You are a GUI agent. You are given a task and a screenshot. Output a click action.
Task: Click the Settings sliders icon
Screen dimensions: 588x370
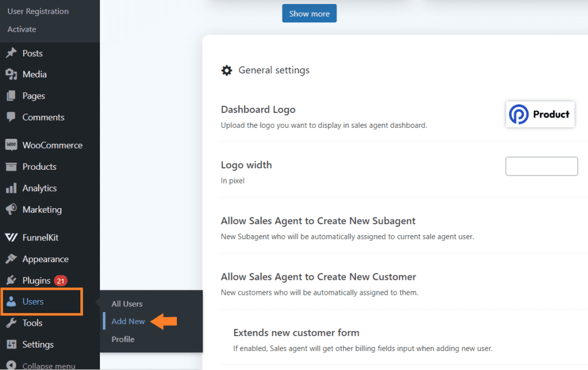pos(11,344)
